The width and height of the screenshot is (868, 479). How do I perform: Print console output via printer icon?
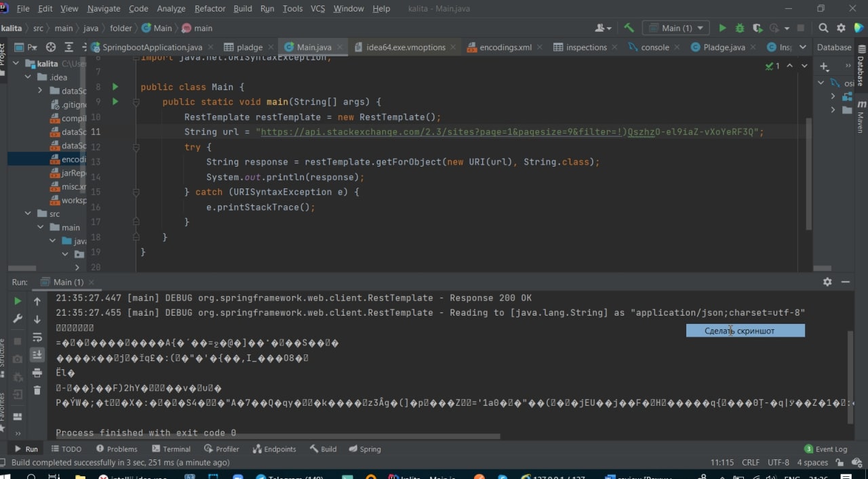(x=37, y=373)
